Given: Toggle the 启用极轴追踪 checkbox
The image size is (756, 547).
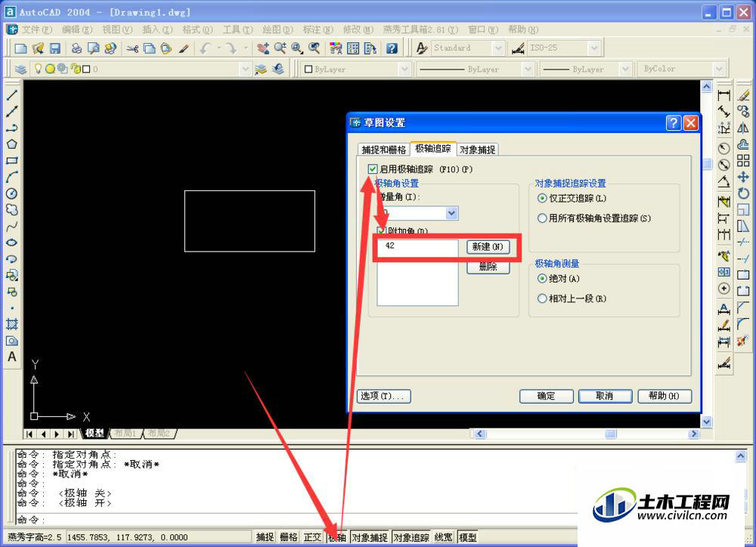Looking at the screenshot, I should (x=373, y=169).
